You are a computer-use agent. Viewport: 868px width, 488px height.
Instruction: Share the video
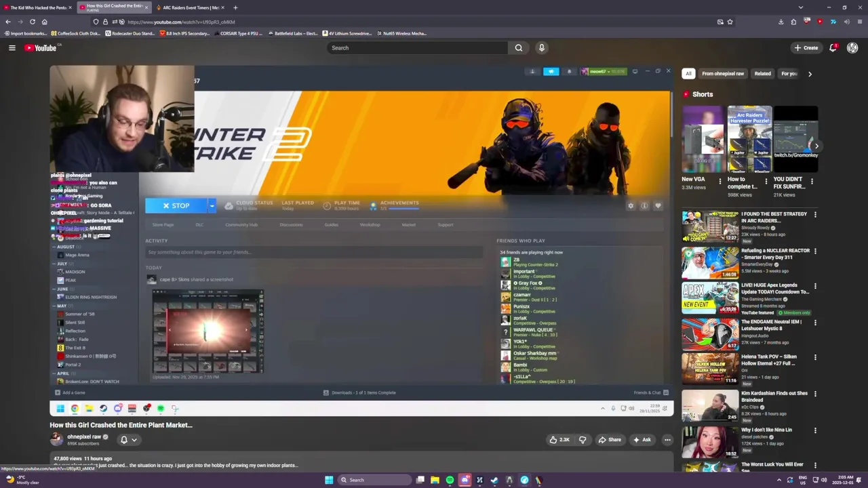pos(609,440)
